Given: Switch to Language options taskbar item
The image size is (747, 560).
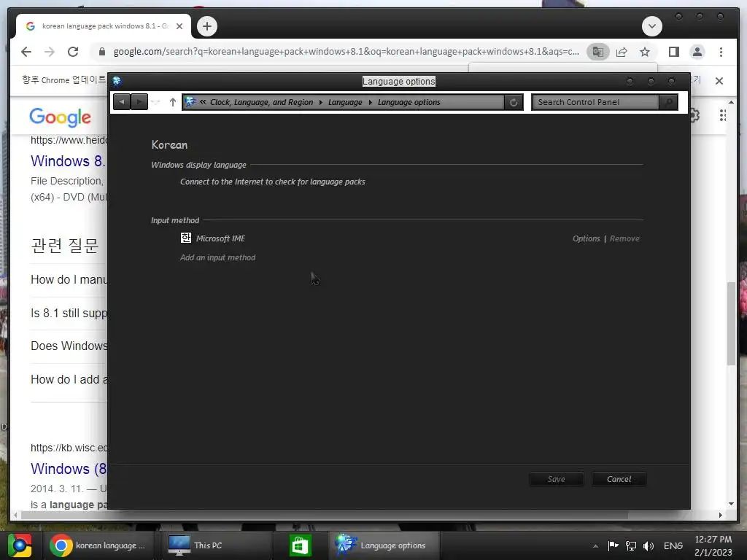Looking at the screenshot, I should point(384,545).
